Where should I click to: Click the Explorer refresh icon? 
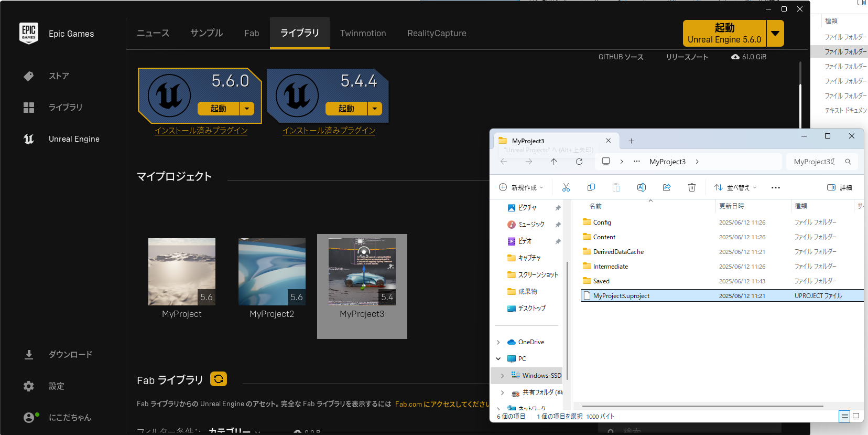(x=579, y=162)
